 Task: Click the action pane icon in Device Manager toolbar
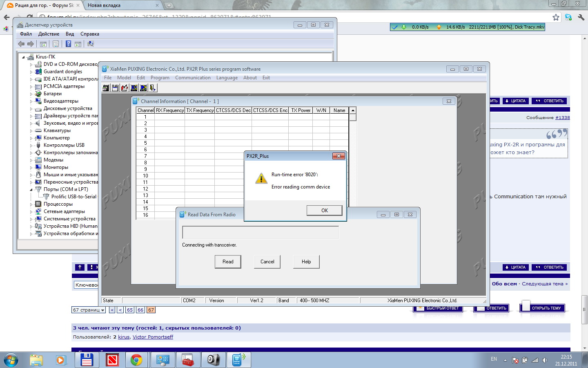point(78,44)
